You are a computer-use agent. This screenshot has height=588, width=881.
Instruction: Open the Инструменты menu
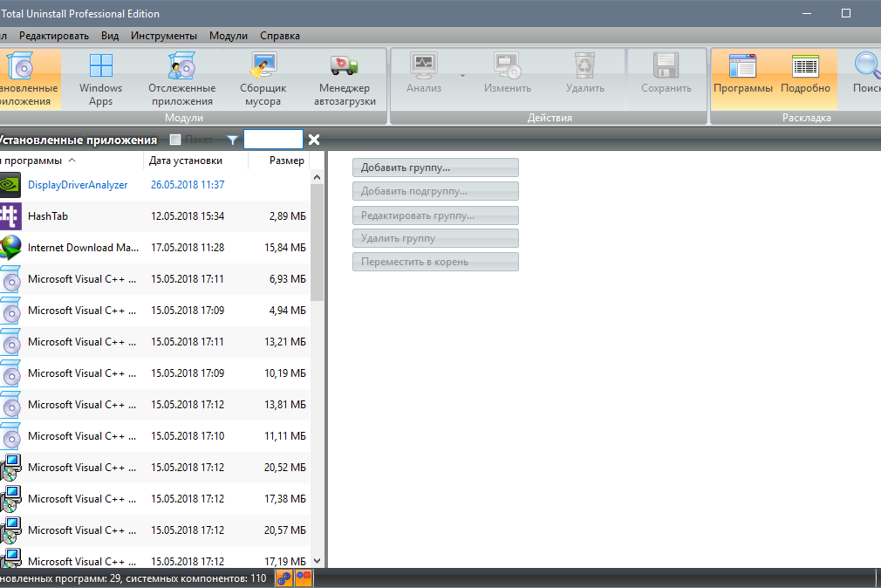pyautogui.click(x=164, y=36)
